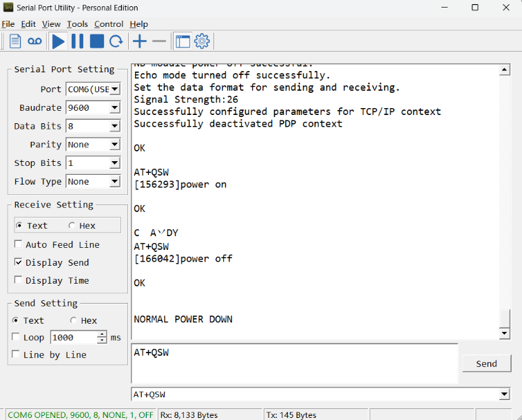Click the receive log scrollbar down arrow
The width and height of the screenshot is (522, 420).
[x=505, y=333]
